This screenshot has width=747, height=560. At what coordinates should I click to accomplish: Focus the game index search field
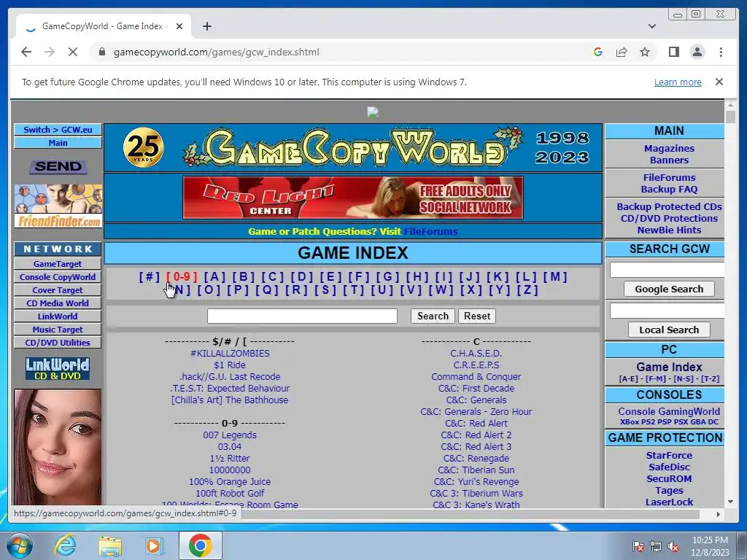(x=302, y=316)
